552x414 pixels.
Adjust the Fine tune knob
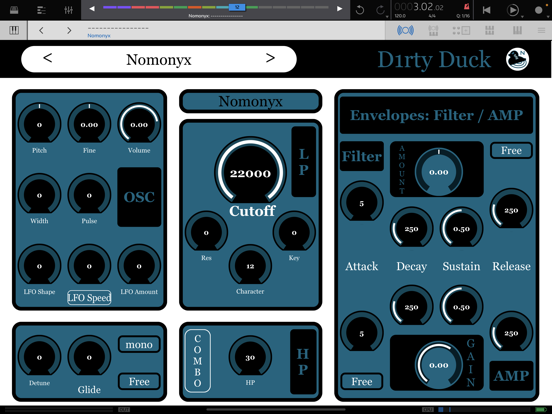click(x=89, y=124)
